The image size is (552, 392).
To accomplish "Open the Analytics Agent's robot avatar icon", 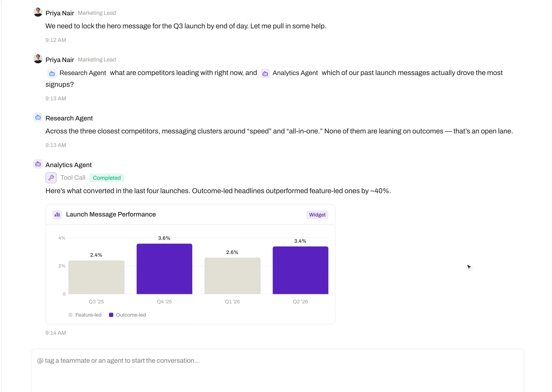I will [x=38, y=164].
